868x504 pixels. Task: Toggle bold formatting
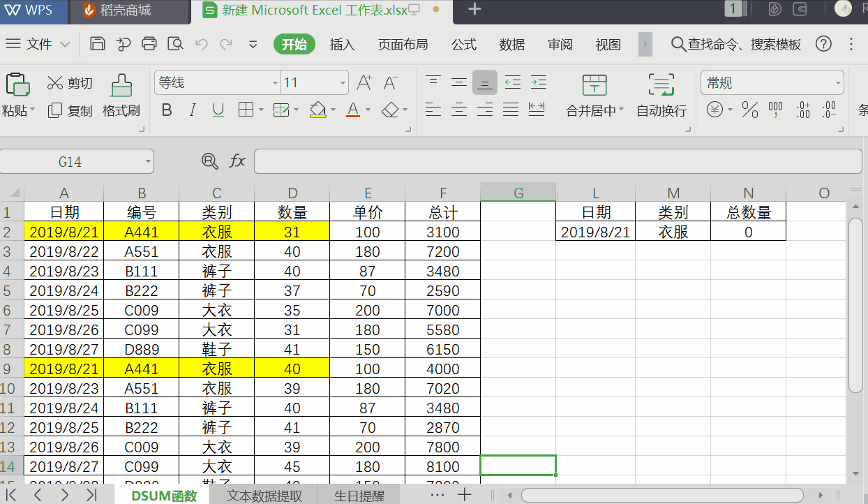(x=166, y=110)
